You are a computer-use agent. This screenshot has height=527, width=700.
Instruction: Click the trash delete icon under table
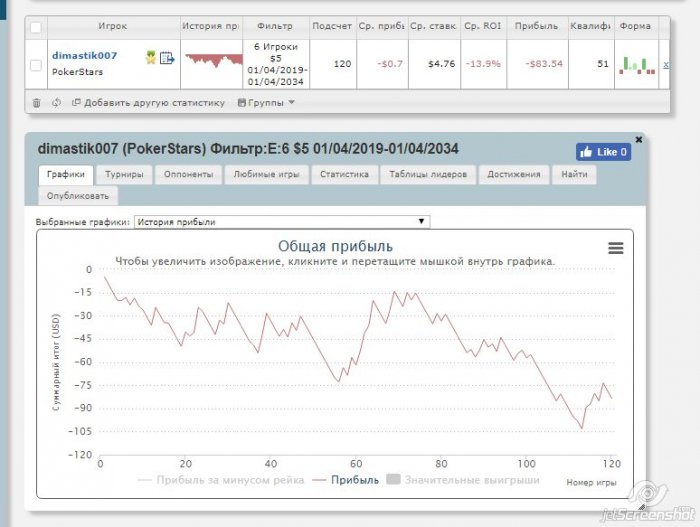coord(37,103)
